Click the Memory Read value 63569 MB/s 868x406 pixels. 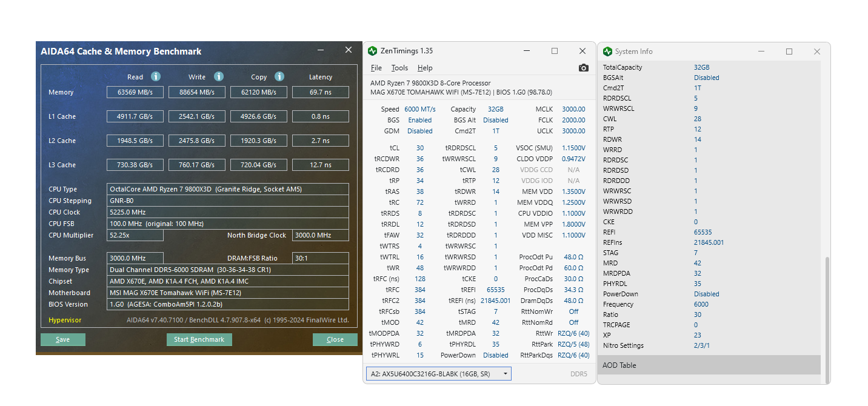135,92
